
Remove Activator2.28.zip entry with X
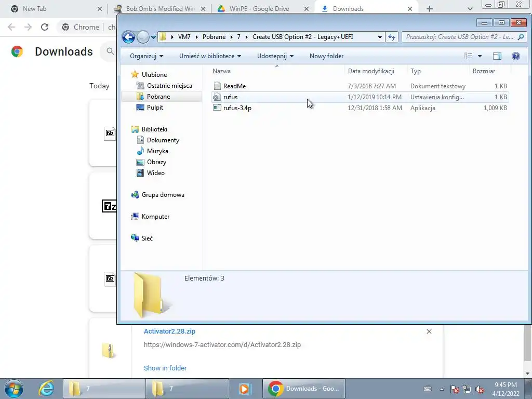[429, 331]
